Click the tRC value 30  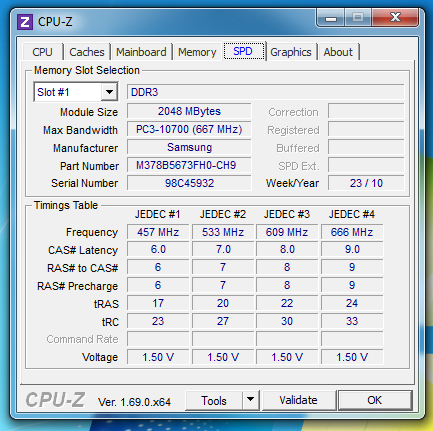[x=287, y=321]
